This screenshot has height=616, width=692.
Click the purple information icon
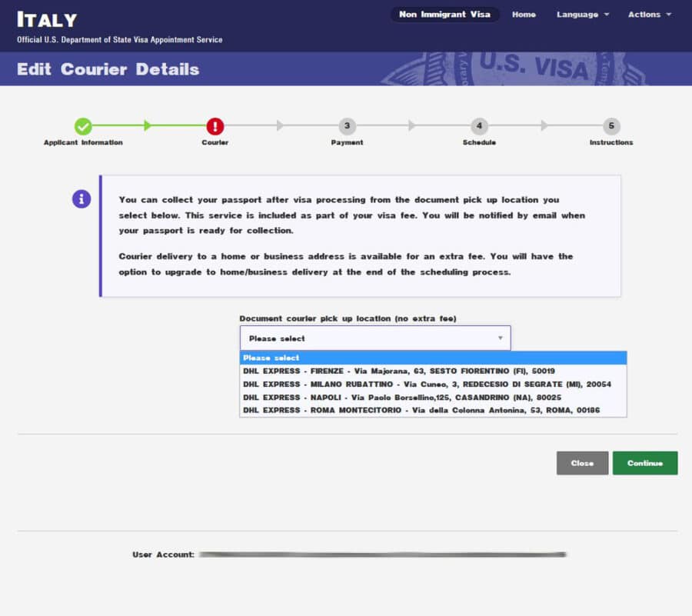82,199
